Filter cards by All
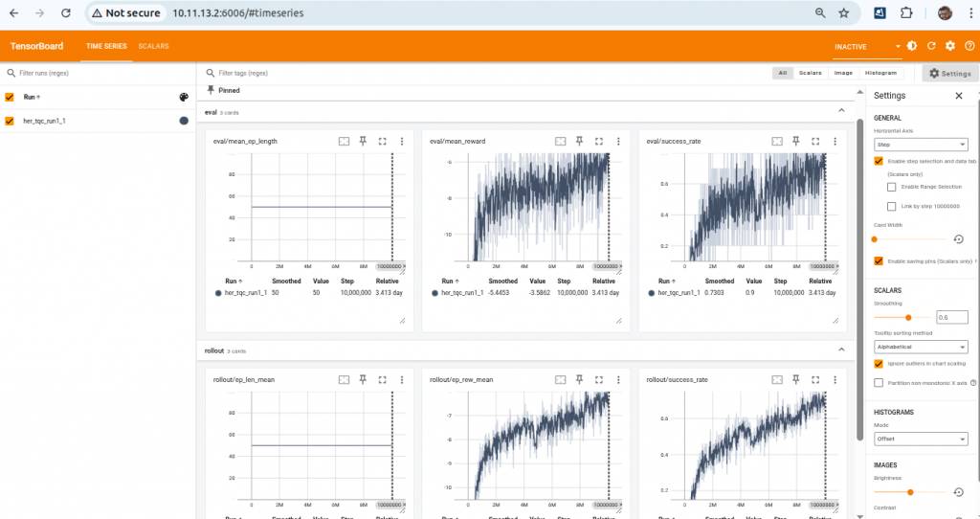Screen dimensions: 980x519 point(783,73)
